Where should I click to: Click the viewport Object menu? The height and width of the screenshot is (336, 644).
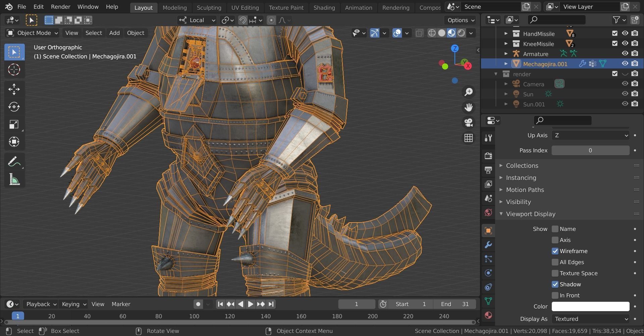coord(136,33)
